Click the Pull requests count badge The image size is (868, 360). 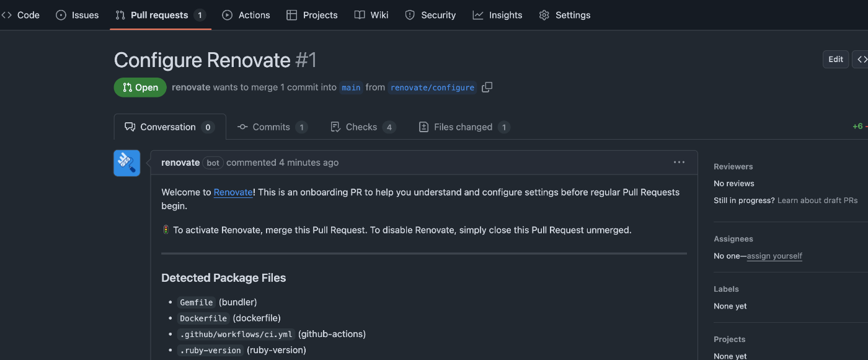pyautogui.click(x=200, y=15)
